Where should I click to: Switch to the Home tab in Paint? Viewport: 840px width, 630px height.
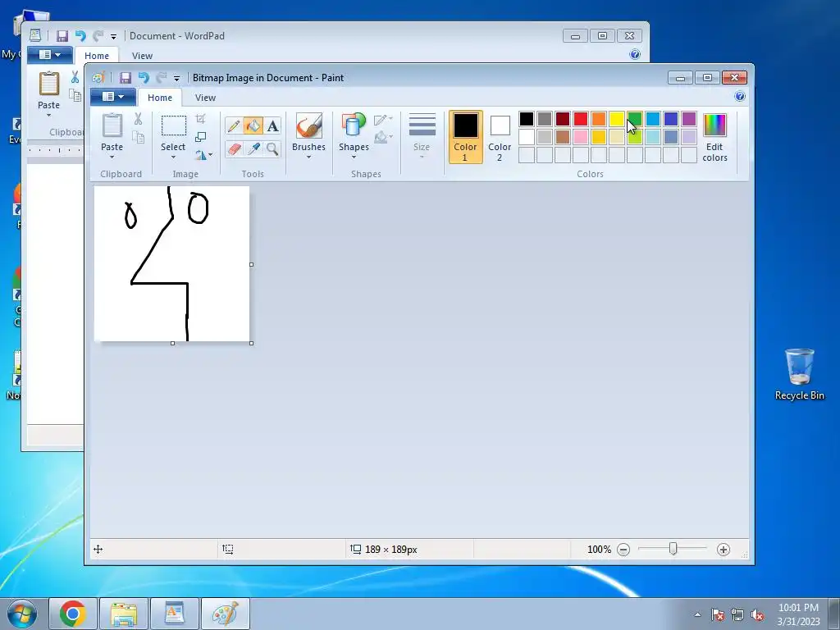click(160, 98)
